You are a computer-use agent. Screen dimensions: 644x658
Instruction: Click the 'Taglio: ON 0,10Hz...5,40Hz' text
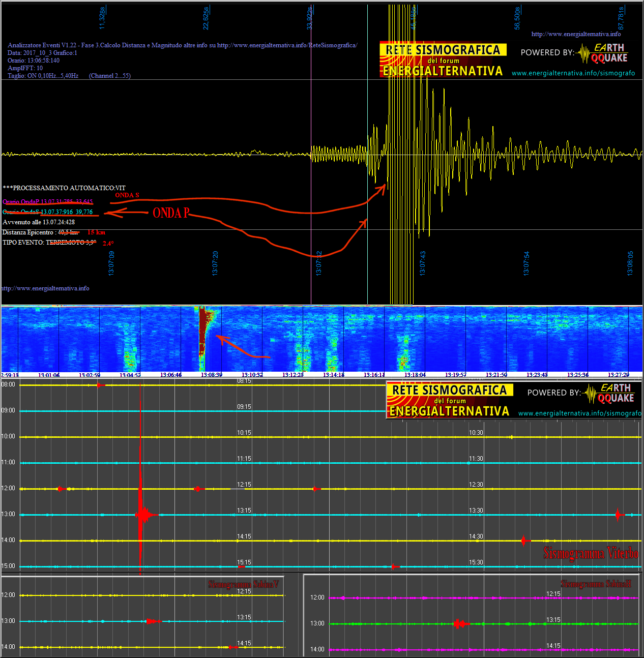pos(43,76)
